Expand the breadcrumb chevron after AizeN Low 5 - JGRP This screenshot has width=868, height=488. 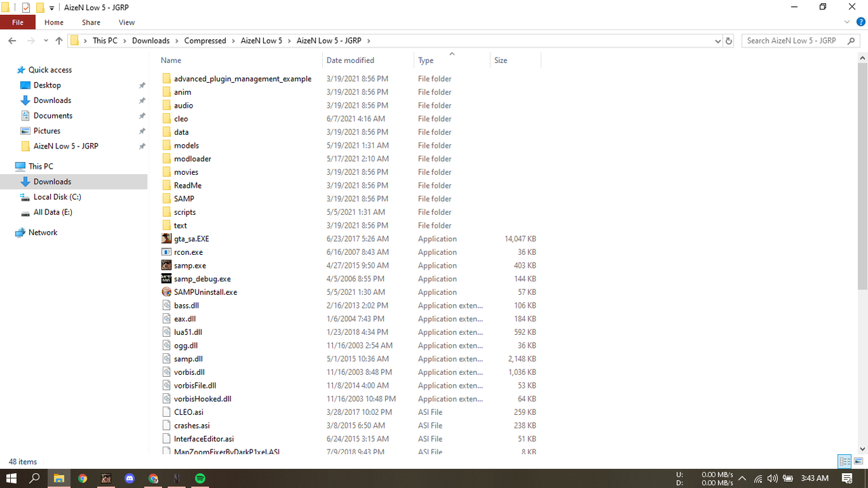368,41
